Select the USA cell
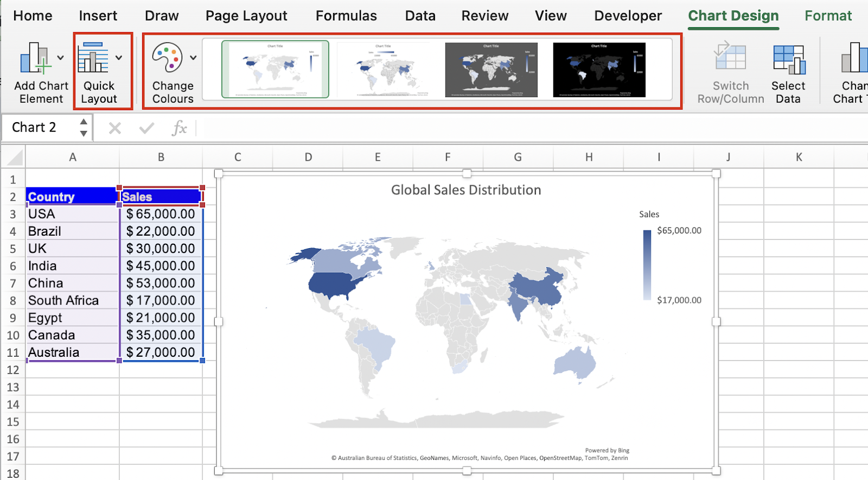 pos(73,214)
